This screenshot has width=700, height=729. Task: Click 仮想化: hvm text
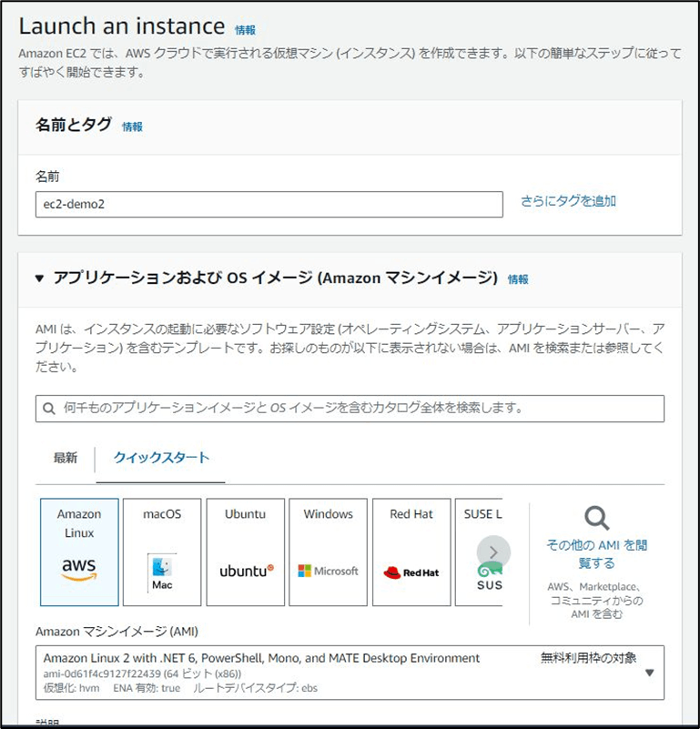coord(71,688)
